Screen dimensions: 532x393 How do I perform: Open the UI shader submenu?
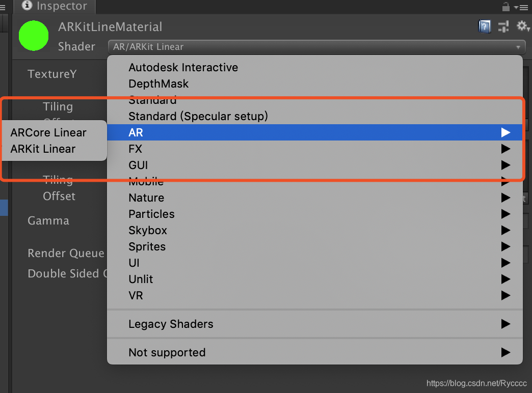tap(314, 263)
